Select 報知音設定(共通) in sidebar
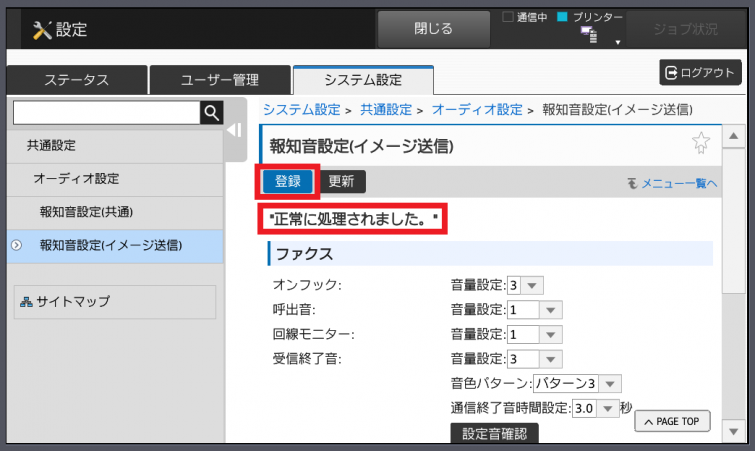This screenshot has height=451, width=755. pyautogui.click(x=86, y=212)
